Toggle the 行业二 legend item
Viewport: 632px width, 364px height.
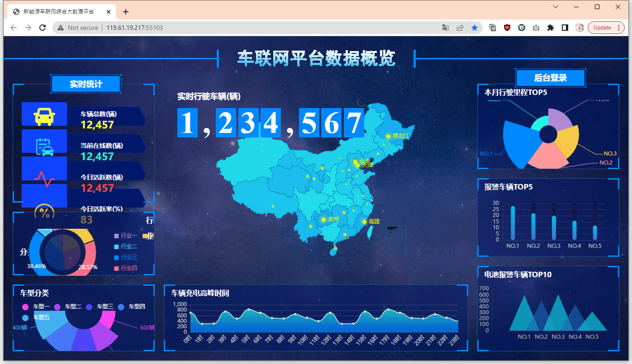pos(126,246)
